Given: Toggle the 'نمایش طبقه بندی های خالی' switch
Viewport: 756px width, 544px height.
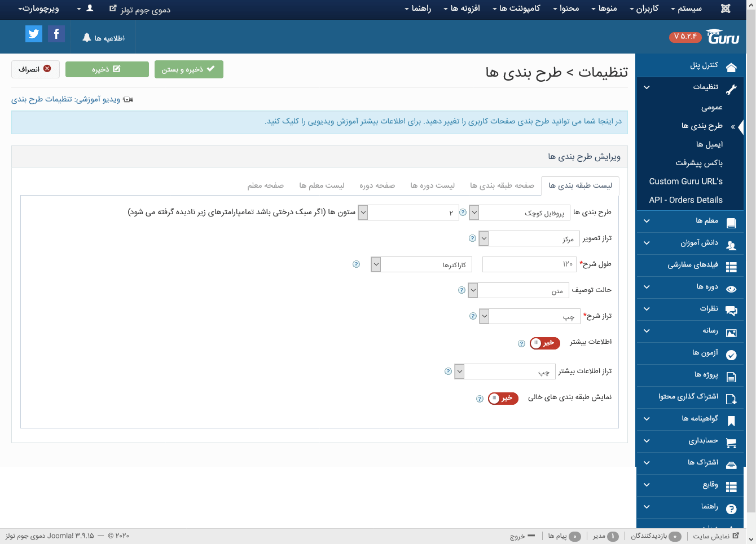Looking at the screenshot, I should 503,398.
